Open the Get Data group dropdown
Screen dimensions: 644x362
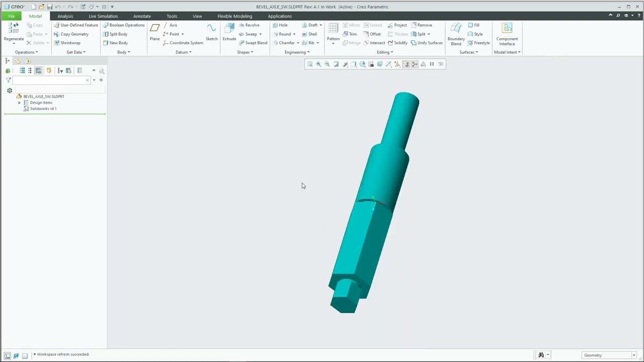(x=76, y=52)
